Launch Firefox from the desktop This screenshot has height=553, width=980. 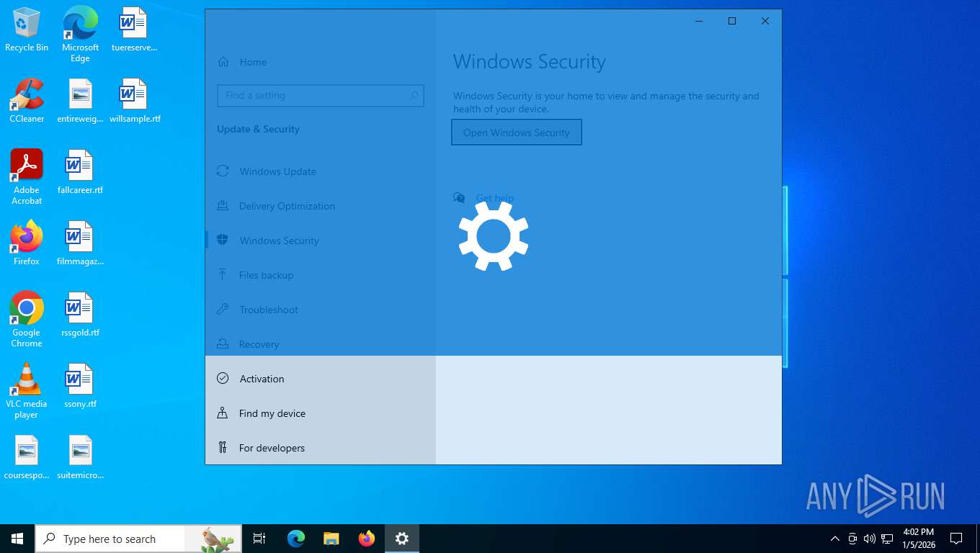pyautogui.click(x=27, y=243)
